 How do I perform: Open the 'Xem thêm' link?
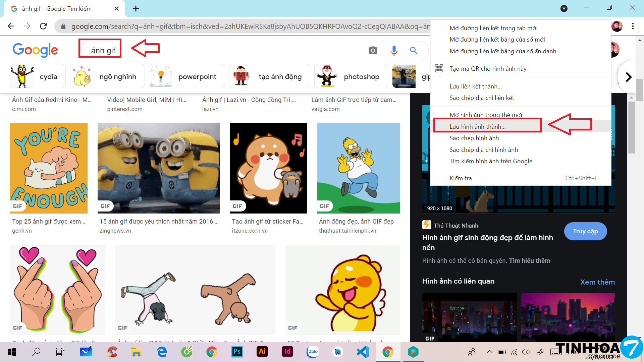[597, 282]
